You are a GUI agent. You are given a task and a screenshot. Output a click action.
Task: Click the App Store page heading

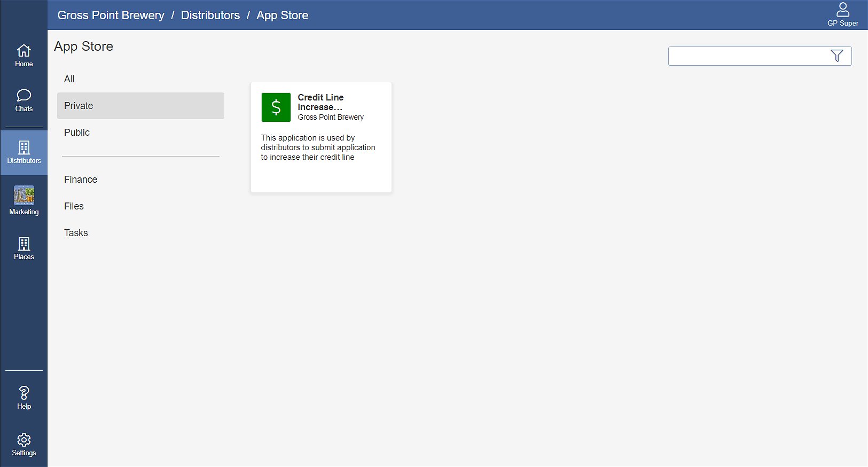(83, 46)
